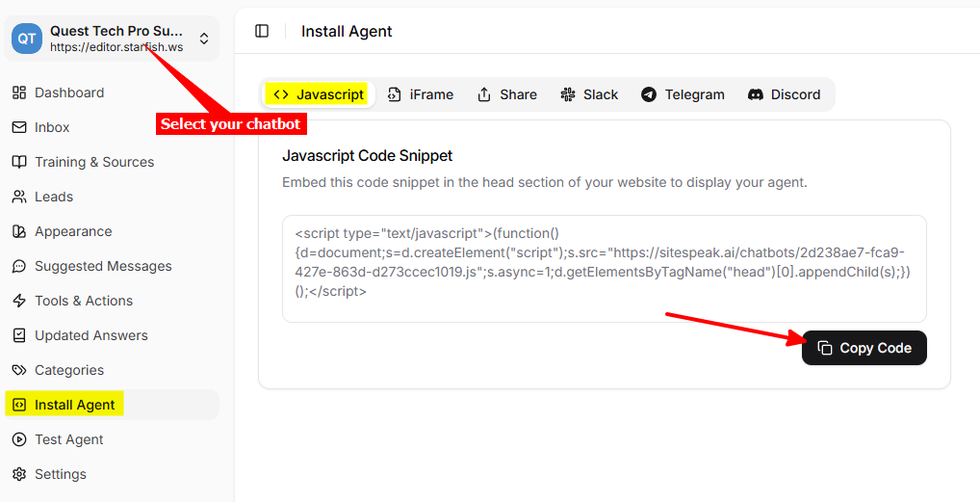Click the Categories tag icon
The width and height of the screenshot is (980, 502).
pyautogui.click(x=18, y=370)
